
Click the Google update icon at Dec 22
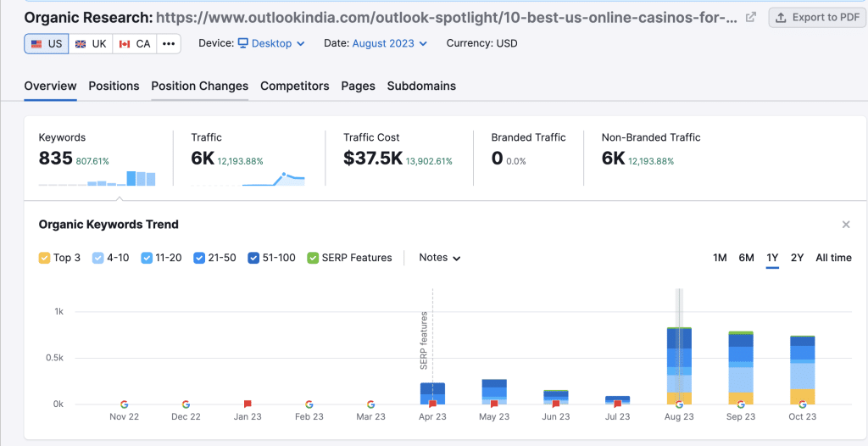(x=186, y=404)
